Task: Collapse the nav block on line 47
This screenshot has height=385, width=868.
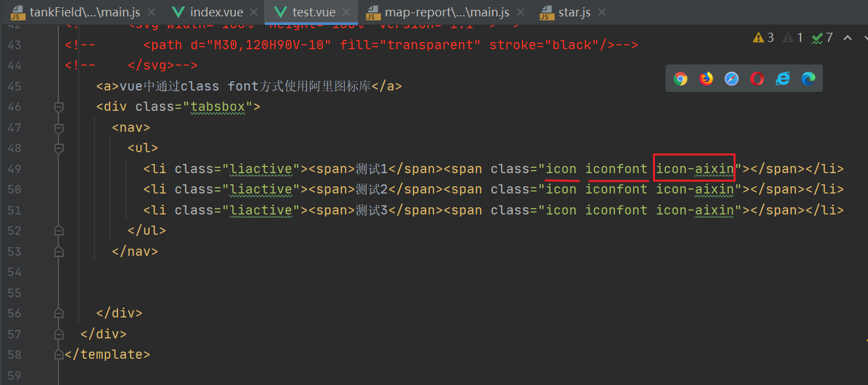Action: click(59, 128)
